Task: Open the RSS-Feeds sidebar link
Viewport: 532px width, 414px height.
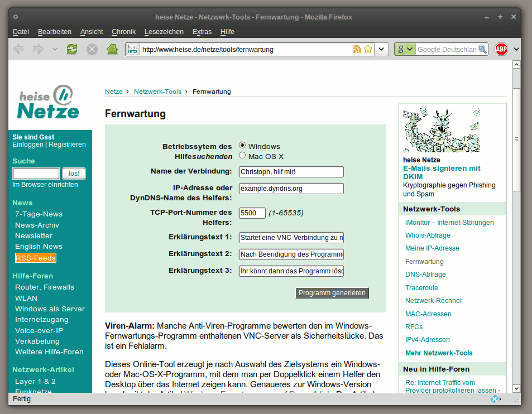Action: tap(36, 258)
